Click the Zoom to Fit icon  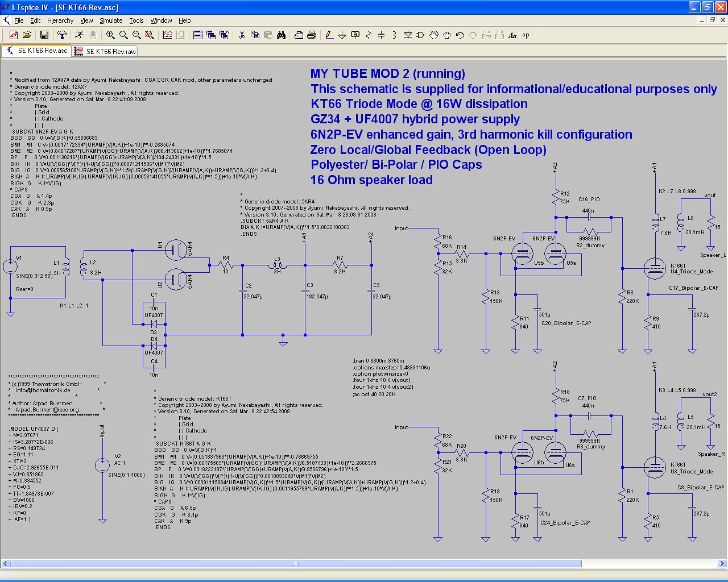tap(150, 35)
